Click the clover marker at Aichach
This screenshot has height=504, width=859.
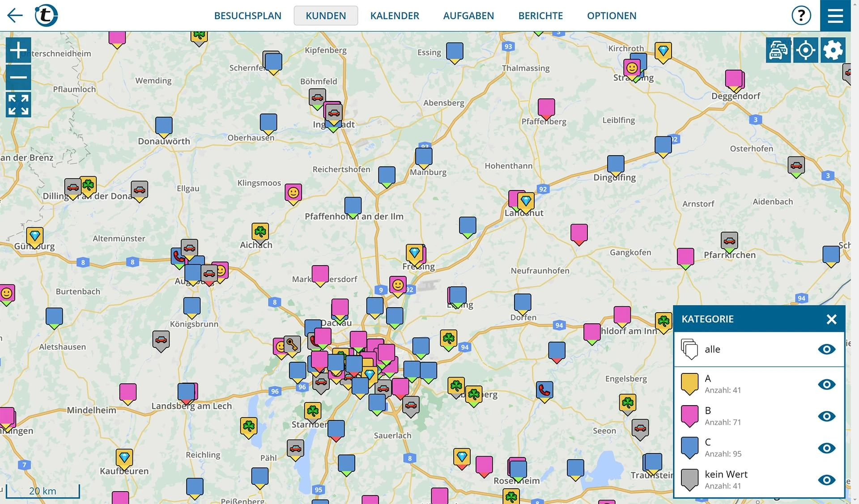click(x=260, y=233)
